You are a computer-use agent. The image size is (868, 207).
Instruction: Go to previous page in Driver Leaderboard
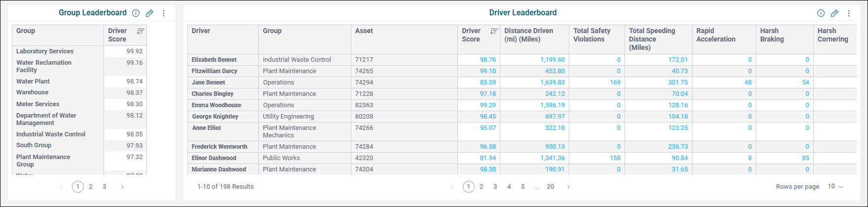(x=452, y=187)
